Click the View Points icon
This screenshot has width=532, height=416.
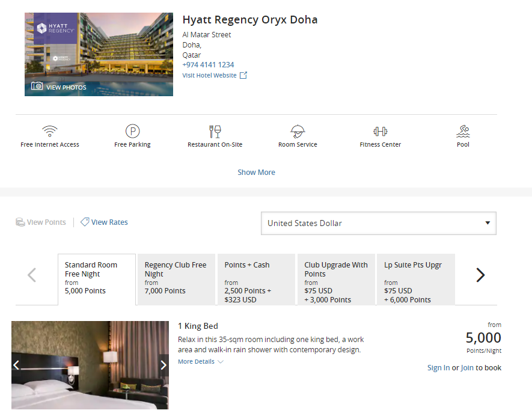click(20, 222)
